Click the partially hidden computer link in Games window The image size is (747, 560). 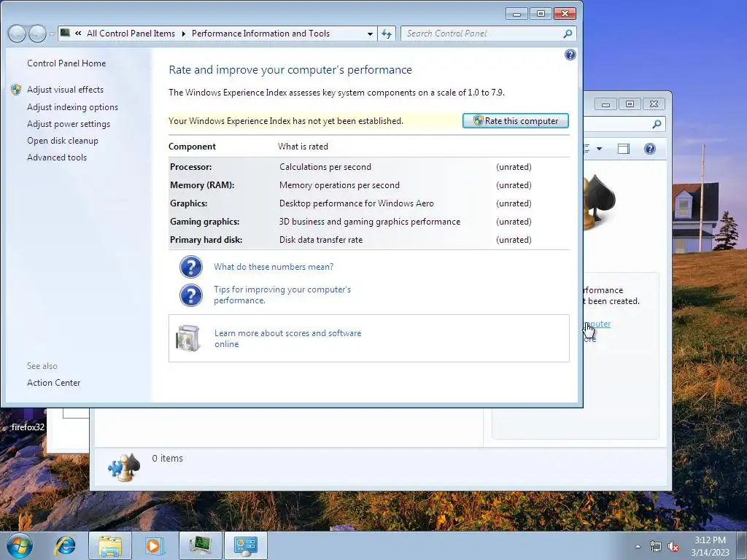[597, 324]
